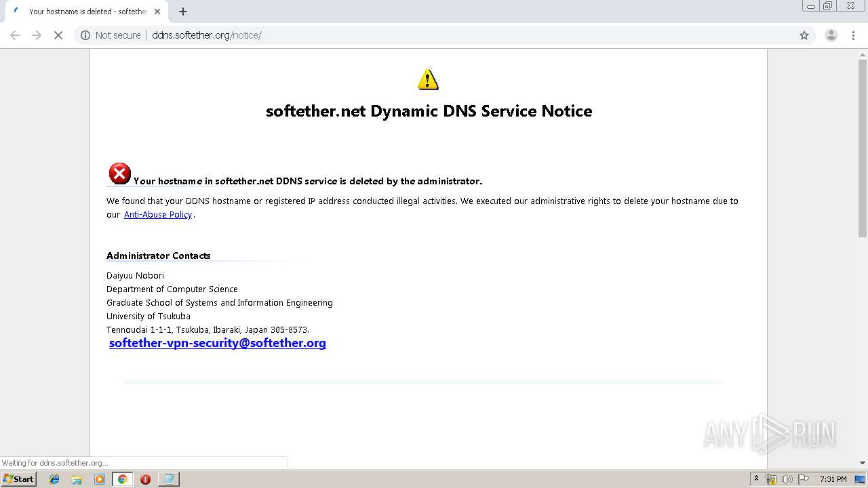
Task: Open Action Center flag icon
Action: pyautogui.click(x=804, y=479)
